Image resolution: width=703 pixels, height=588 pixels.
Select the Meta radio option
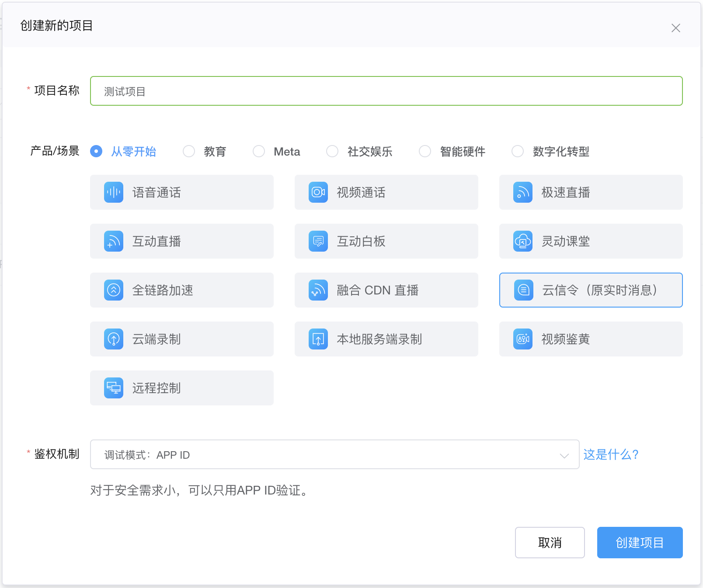tap(259, 152)
